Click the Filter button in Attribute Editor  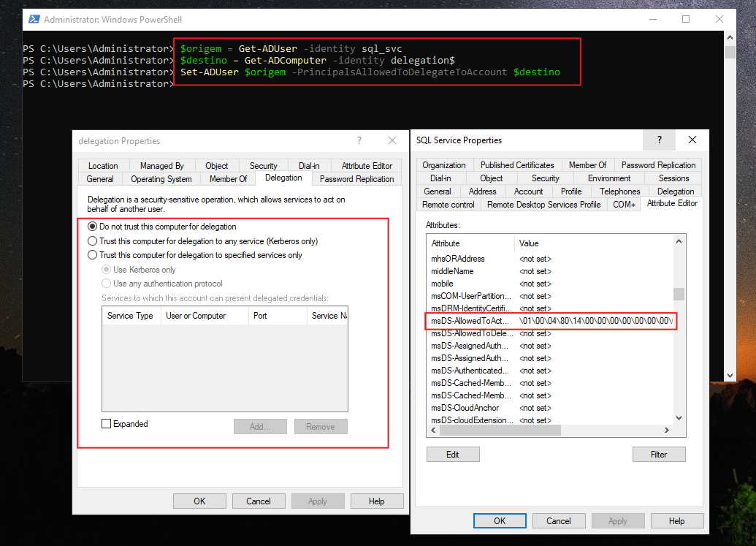point(659,455)
